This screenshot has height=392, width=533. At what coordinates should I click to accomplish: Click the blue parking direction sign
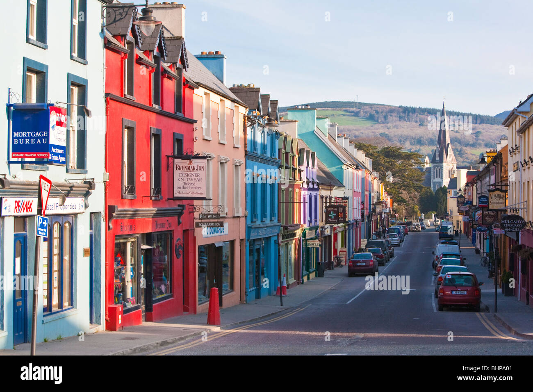pos(42,226)
